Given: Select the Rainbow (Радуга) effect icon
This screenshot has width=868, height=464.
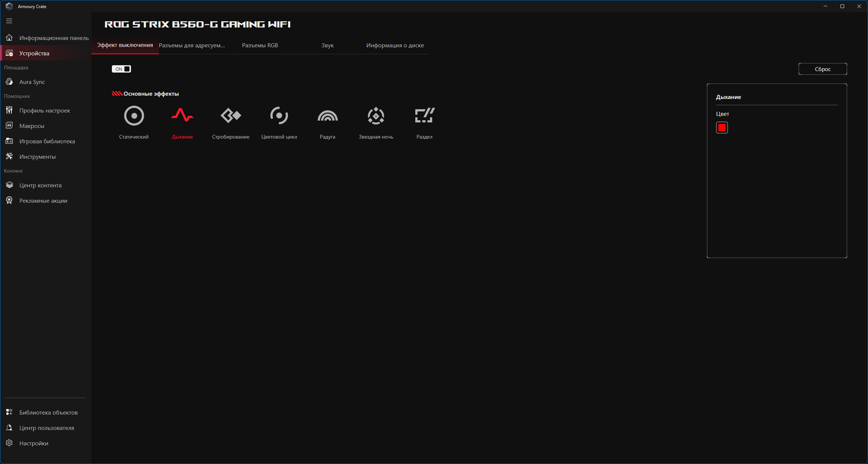Looking at the screenshot, I should tap(328, 116).
